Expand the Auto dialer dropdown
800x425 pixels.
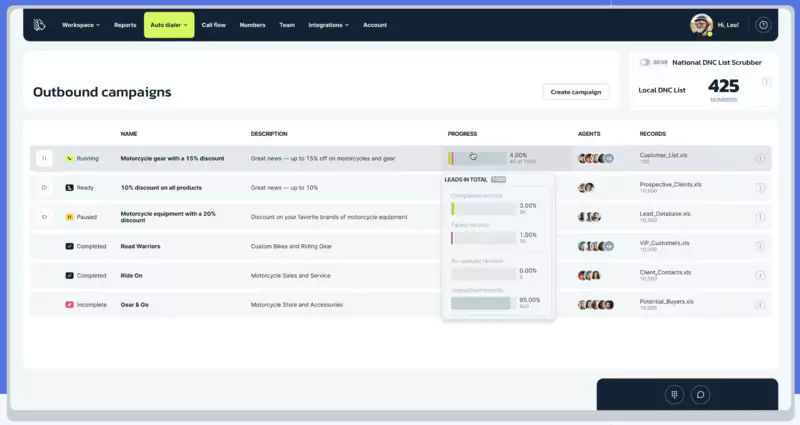(169, 25)
